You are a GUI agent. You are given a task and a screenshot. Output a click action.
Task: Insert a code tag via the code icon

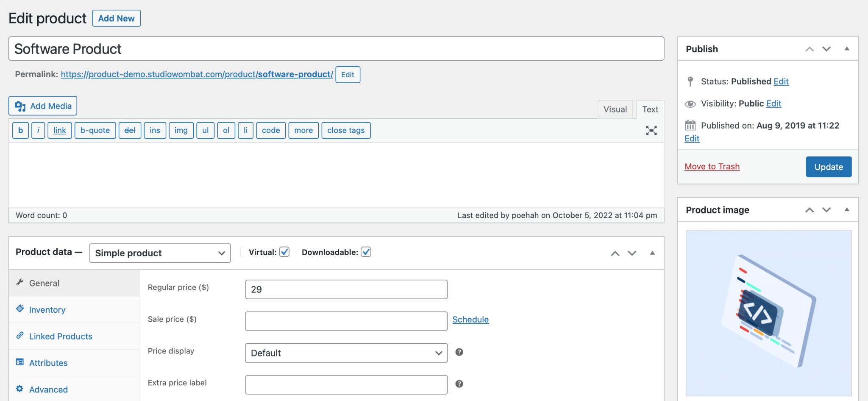click(x=270, y=130)
